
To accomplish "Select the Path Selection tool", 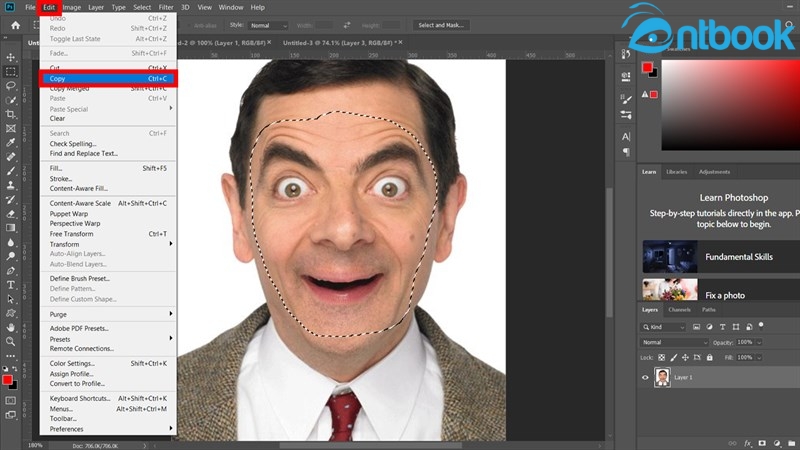I will 10,299.
